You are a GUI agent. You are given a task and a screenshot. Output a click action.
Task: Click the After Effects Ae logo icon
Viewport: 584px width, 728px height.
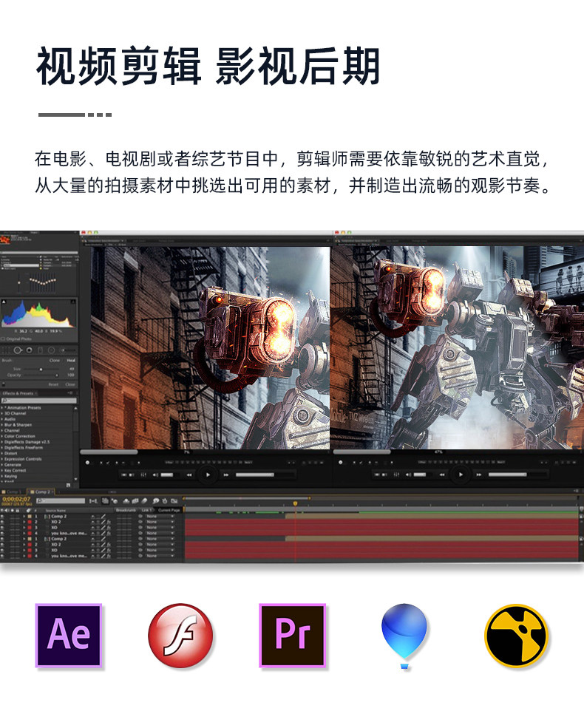[x=69, y=635]
